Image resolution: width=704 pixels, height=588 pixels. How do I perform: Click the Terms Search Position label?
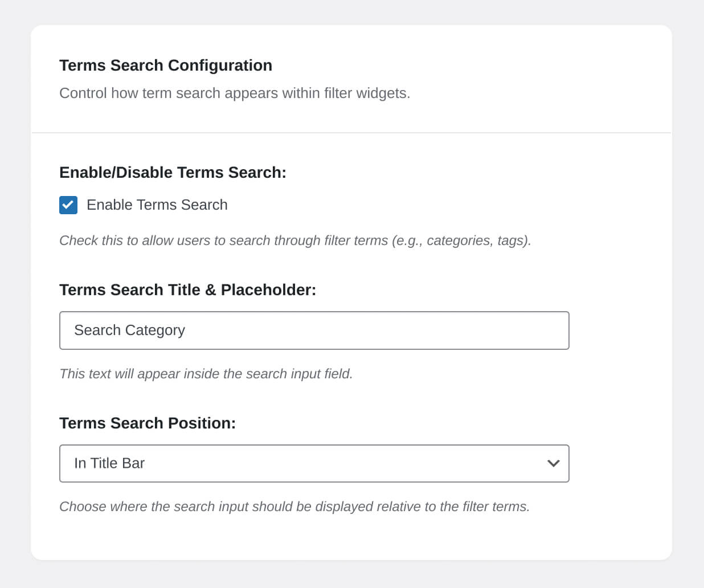pos(148,423)
